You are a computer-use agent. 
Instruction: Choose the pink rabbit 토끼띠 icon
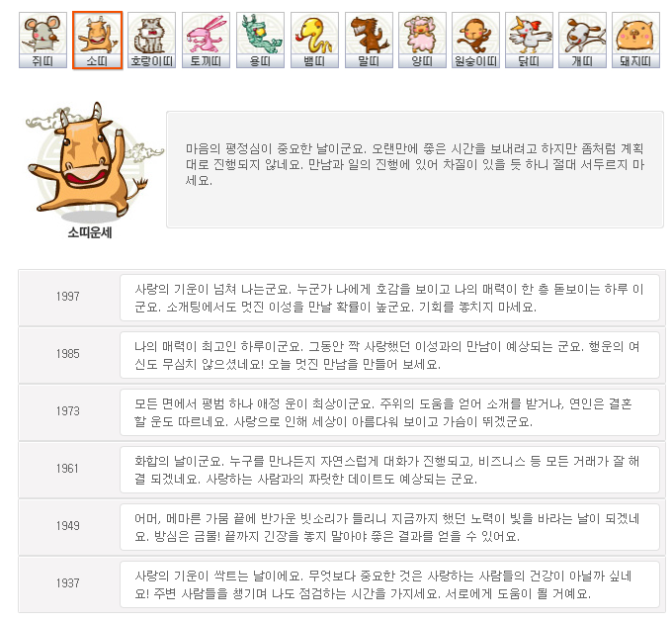(x=206, y=40)
